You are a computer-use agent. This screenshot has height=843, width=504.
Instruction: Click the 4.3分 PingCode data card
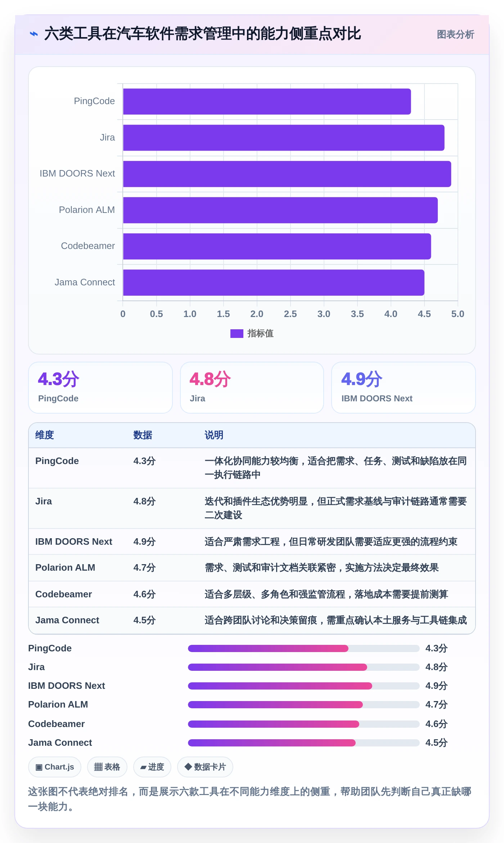click(x=100, y=388)
